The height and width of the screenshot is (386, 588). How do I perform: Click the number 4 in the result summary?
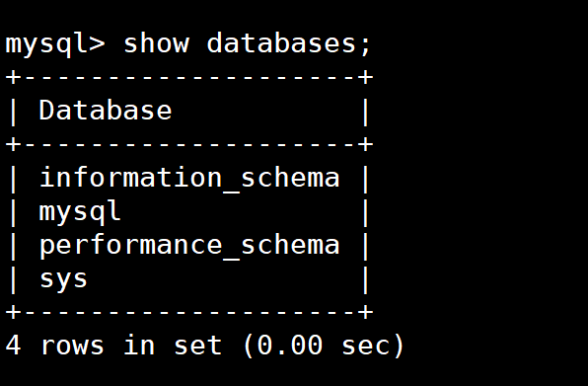[13, 346]
